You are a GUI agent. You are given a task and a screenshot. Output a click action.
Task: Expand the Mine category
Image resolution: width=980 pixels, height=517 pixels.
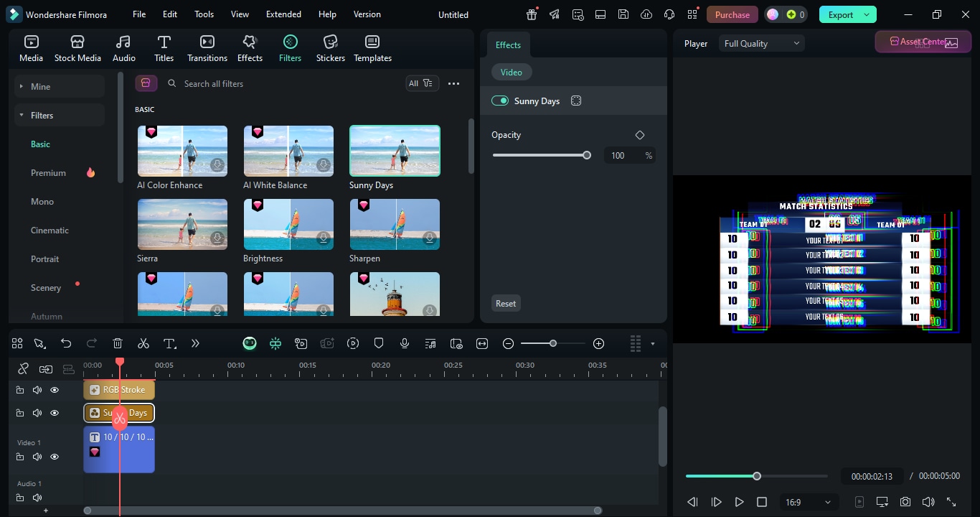point(60,86)
